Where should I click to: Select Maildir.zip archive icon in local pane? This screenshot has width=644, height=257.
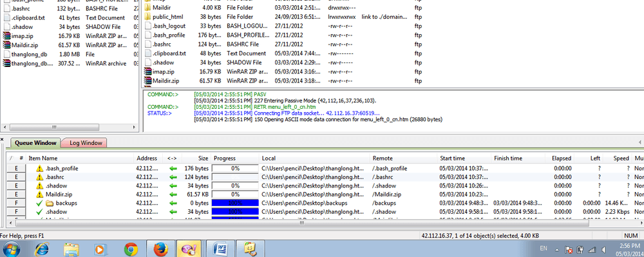pyautogui.click(x=6, y=45)
